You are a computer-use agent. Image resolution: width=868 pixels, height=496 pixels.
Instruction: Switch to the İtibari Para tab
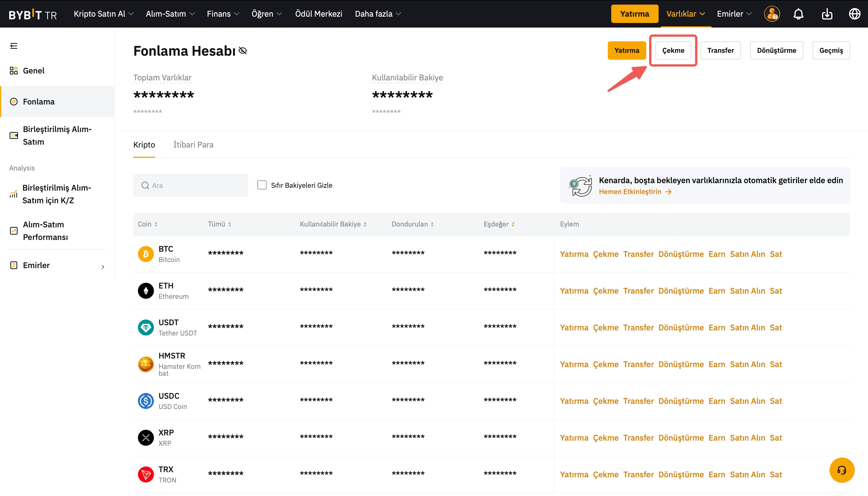pos(193,145)
